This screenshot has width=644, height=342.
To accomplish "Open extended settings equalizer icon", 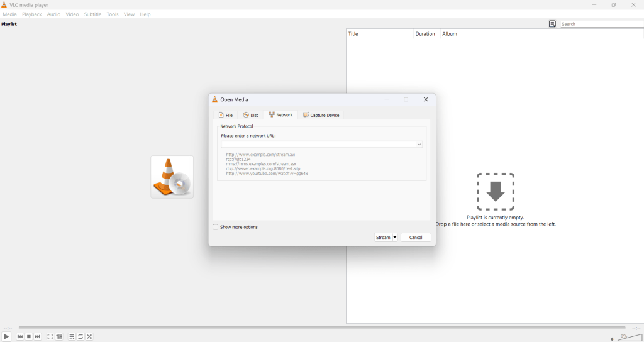I will (x=59, y=337).
